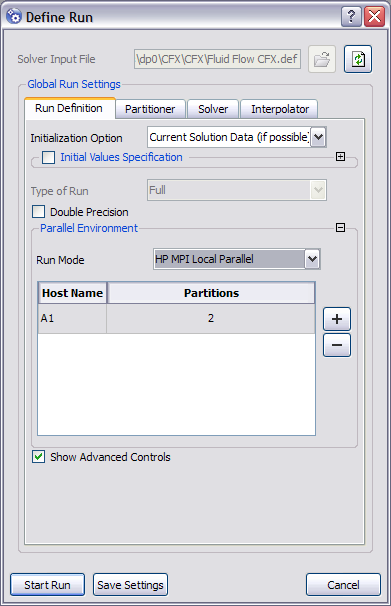The height and width of the screenshot is (606, 391).
Task: Click the reload solver input file icon
Action: tap(358, 59)
